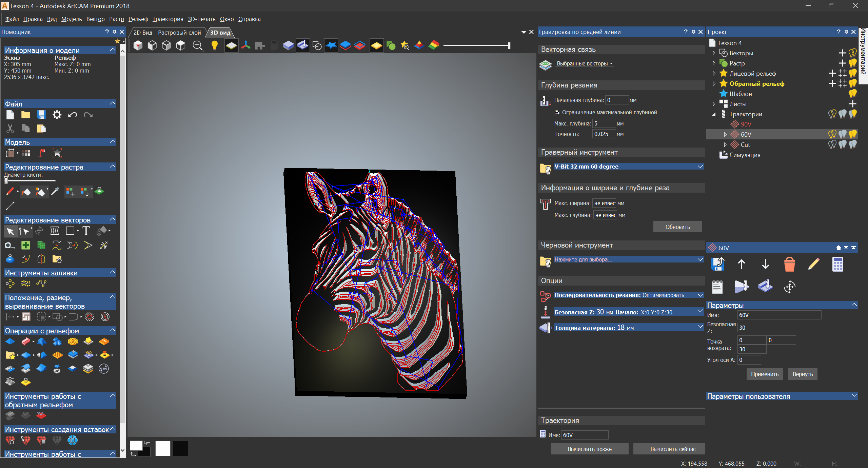Move toolpath up with the up arrow
This screenshot has width=868, height=468.
(x=741, y=264)
